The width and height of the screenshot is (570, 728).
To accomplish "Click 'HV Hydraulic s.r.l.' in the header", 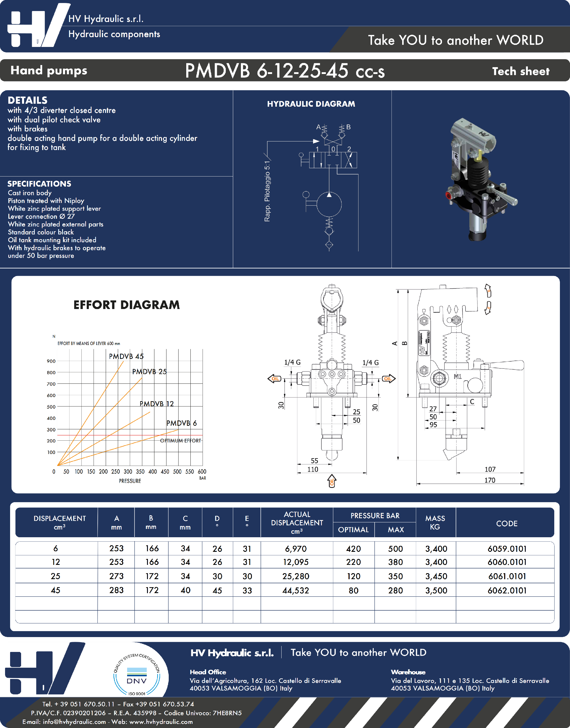I will click(106, 19).
